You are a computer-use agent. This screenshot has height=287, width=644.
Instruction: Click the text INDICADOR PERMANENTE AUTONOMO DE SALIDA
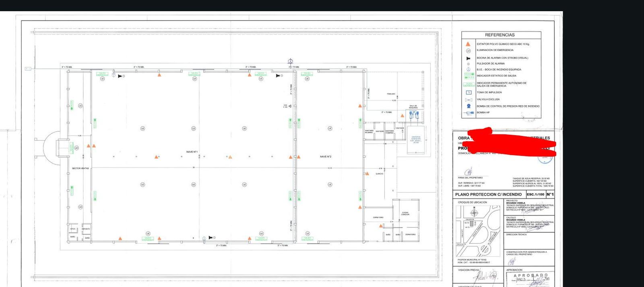pos(502,84)
